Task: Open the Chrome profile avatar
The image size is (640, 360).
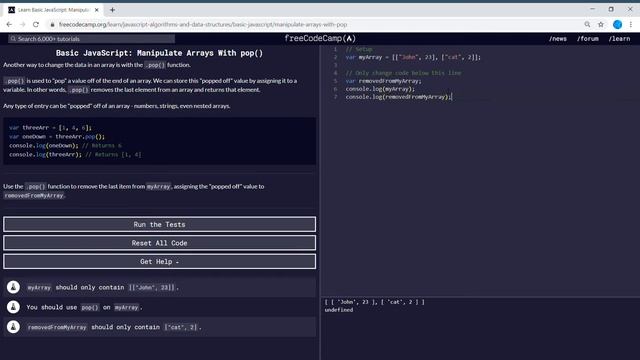Action: click(617, 24)
